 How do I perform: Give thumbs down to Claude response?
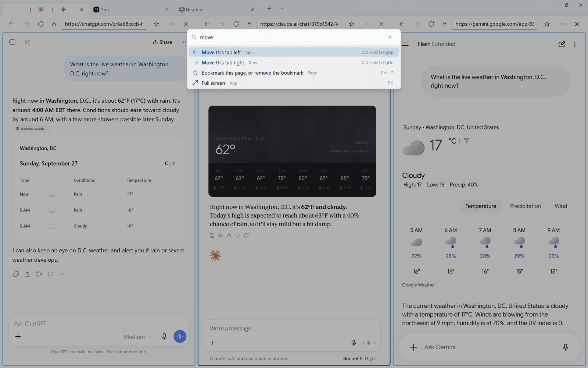pos(238,236)
